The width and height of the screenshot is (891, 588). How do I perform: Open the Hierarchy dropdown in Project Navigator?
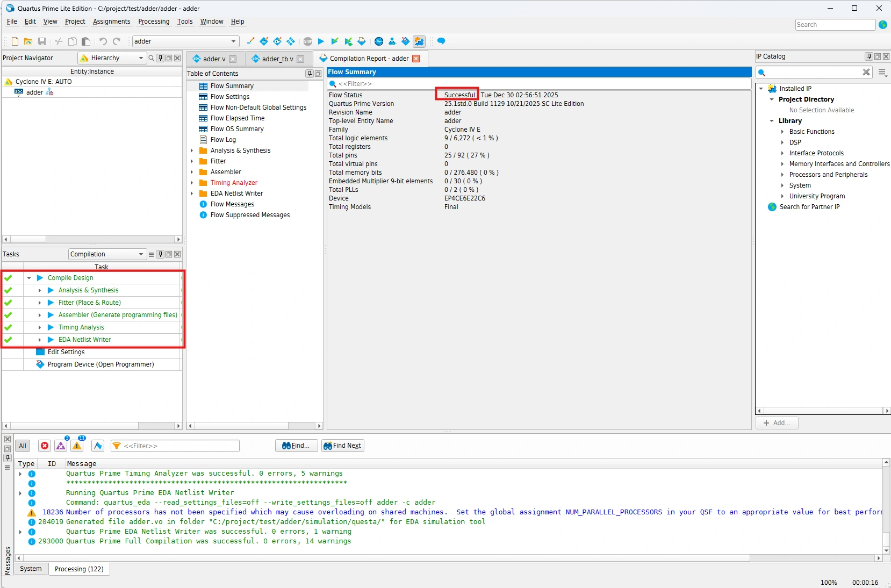[x=112, y=58]
